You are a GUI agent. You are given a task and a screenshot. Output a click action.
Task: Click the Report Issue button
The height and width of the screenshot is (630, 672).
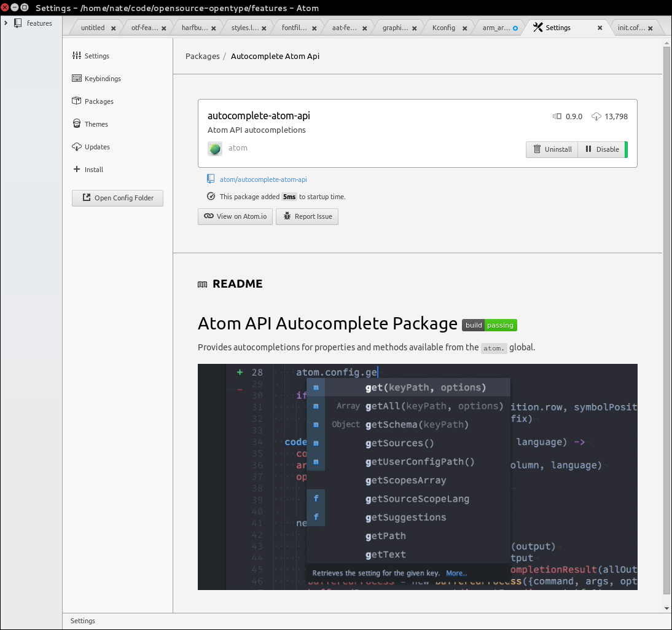[x=307, y=216]
